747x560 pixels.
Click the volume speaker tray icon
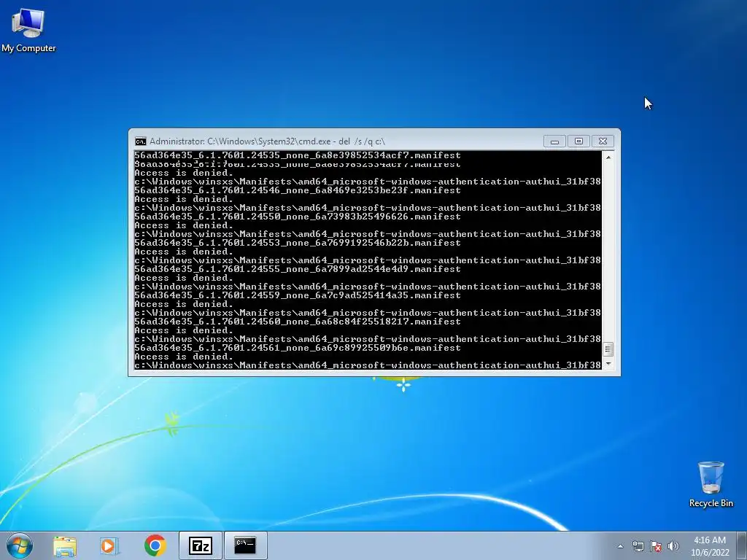(x=673, y=546)
